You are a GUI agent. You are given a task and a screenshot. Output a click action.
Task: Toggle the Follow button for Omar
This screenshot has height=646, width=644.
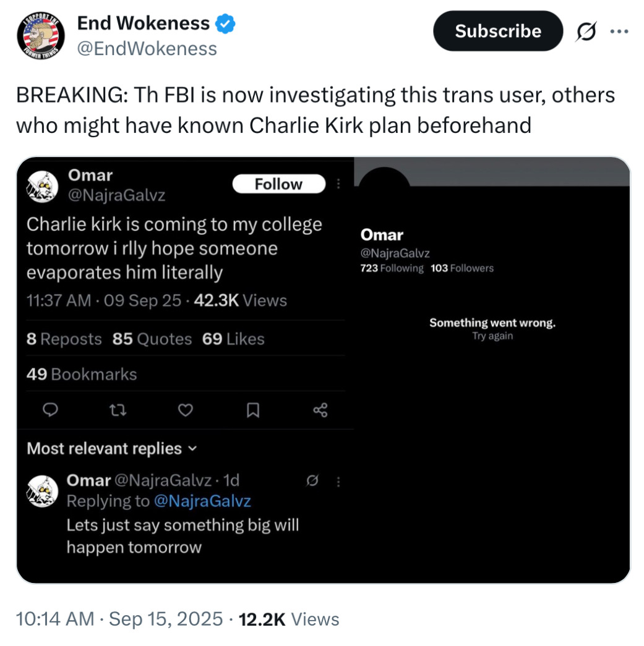tap(278, 184)
